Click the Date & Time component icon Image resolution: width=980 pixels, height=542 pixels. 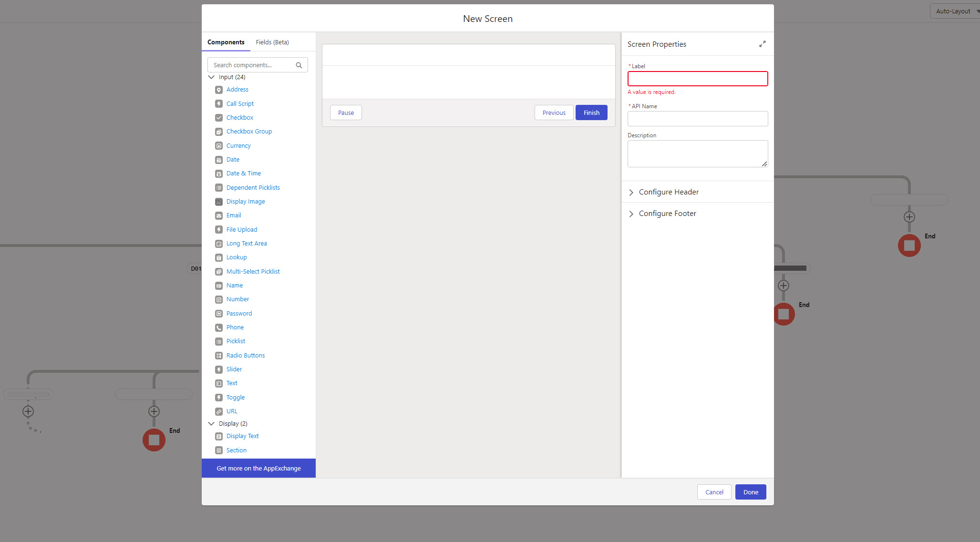point(219,174)
